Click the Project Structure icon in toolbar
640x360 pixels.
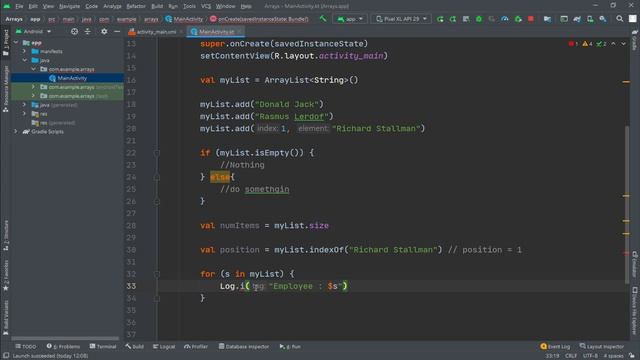coord(547,19)
